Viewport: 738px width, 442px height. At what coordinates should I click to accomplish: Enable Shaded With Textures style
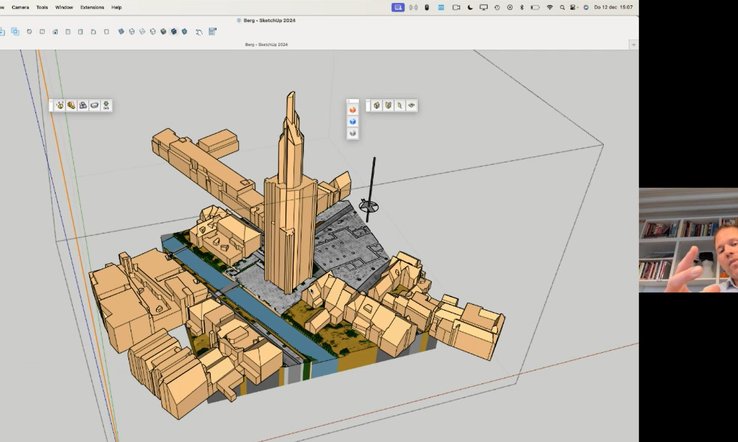pos(173,31)
